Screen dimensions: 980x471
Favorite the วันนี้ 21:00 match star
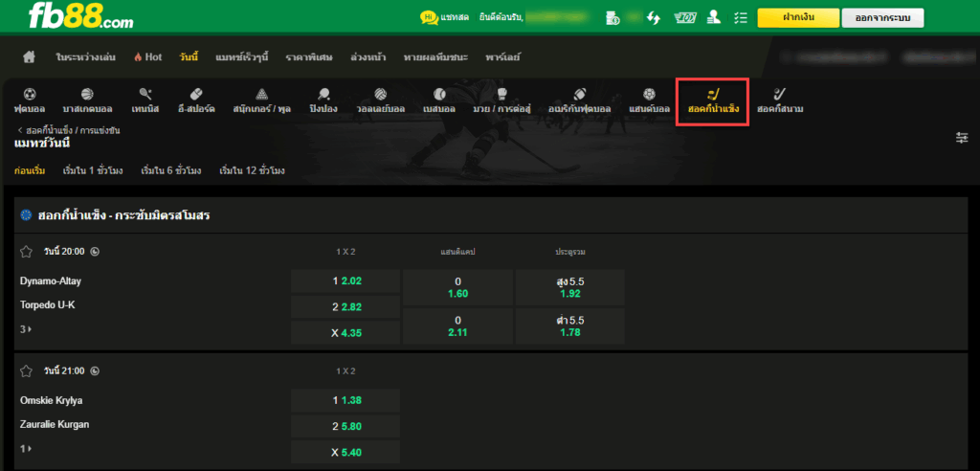click(26, 370)
